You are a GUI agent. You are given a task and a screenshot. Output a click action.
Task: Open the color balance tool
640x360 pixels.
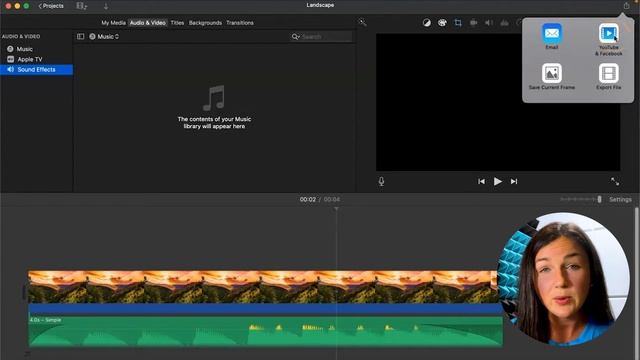pyautogui.click(x=427, y=23)
